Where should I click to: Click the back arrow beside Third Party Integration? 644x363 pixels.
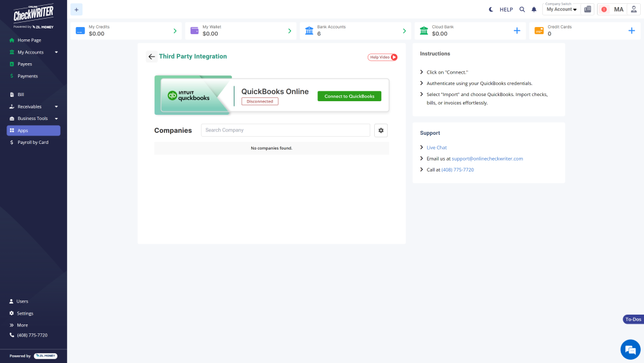point(151,57)
